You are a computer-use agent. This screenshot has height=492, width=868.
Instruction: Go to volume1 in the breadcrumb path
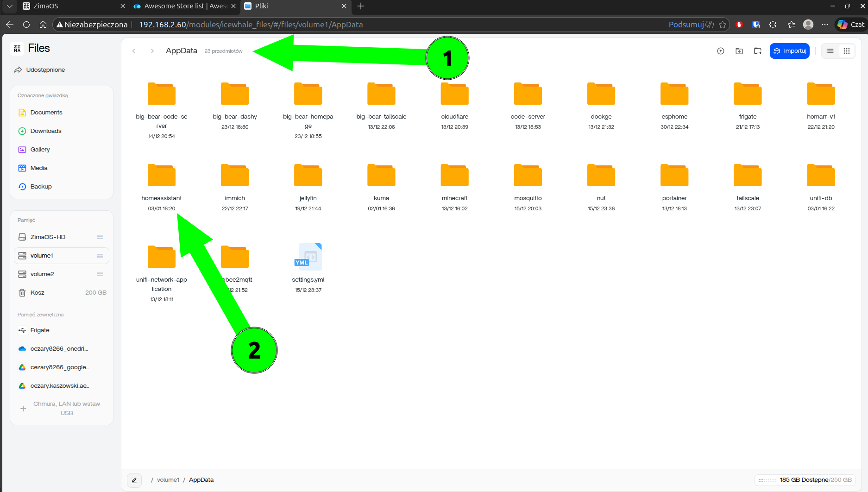pos(168,480)
